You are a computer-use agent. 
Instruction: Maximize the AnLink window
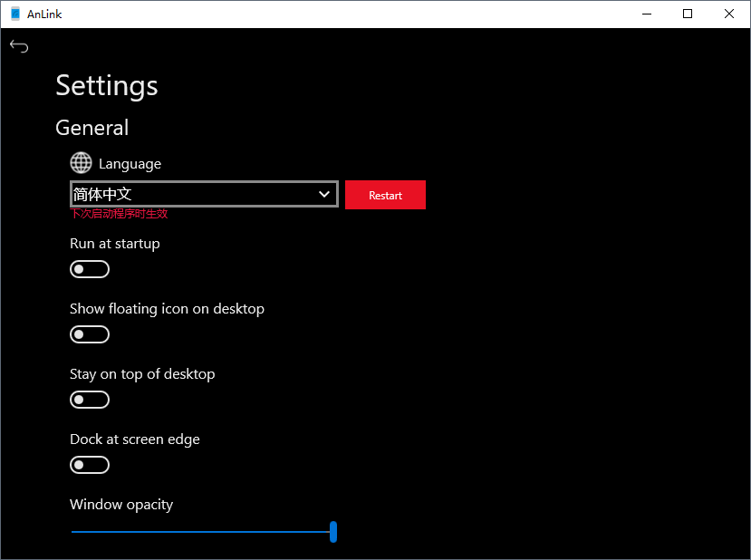(x=688, y=14)
